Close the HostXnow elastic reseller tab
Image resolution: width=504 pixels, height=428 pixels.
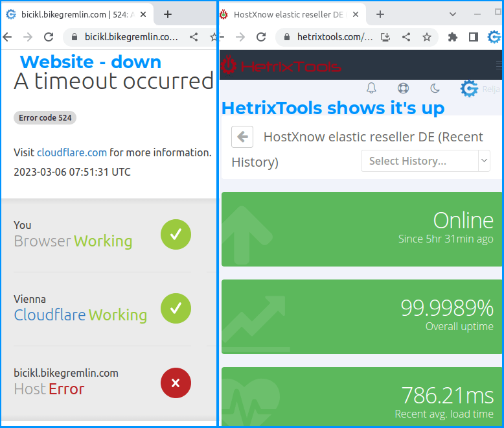coord(356,14)
